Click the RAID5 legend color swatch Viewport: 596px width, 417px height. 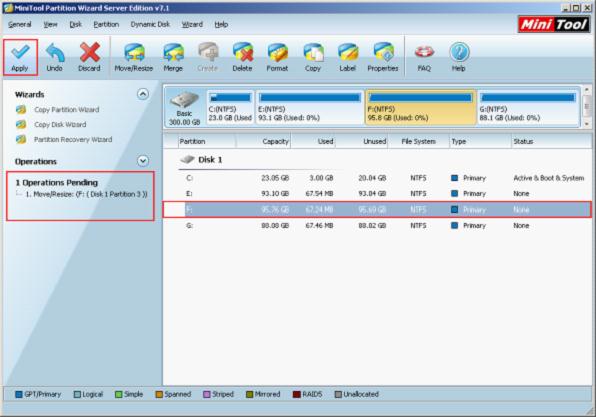coord(296,394)
